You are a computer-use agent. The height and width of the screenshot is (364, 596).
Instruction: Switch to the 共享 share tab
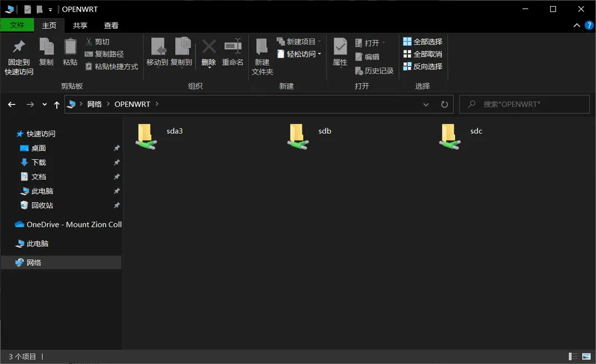(80, 25)
